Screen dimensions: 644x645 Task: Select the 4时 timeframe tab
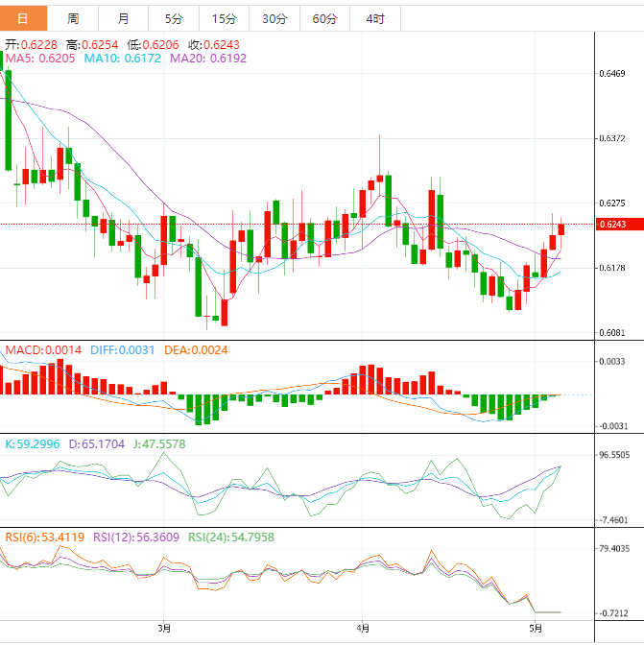(x=375, y=18)
